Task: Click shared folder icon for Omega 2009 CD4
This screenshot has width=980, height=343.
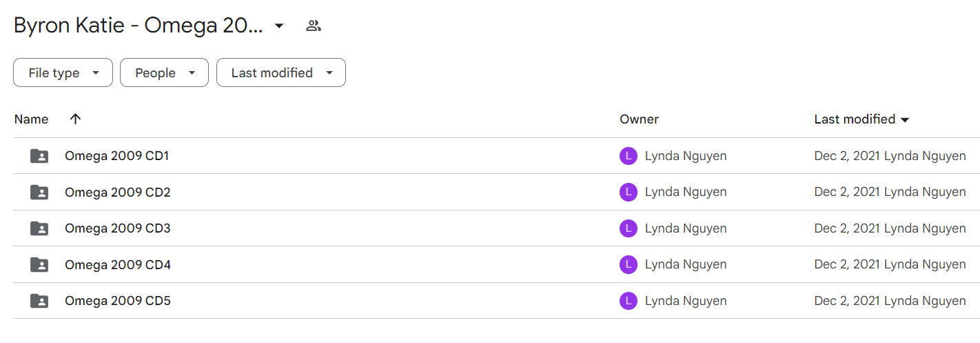Action: tap(39, 265)
